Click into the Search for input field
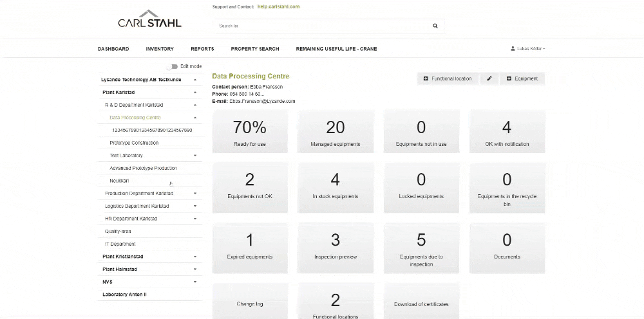 [x=322, y=26]
